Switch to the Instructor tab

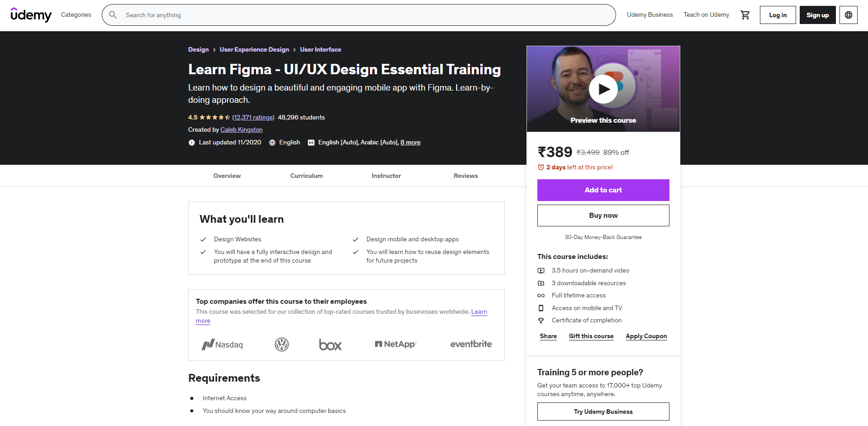pyautogui.click(x=386, y=176)
